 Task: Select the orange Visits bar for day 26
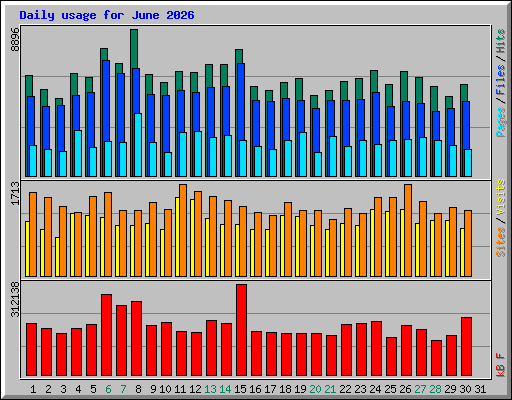pos(408,230)
